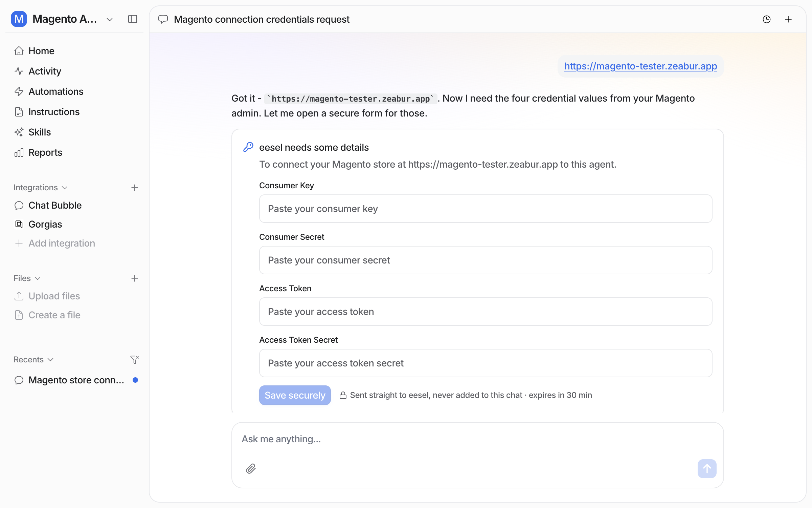
Task: Click 'eesel needs some details' heading
Action: point(314,147)
